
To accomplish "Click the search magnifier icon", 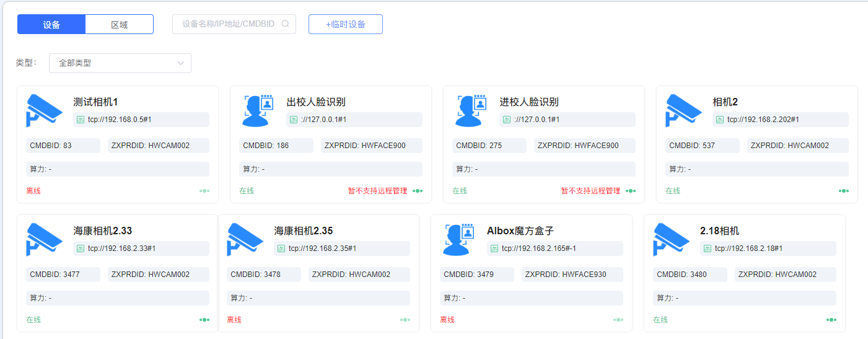I will (x=286, y=24).
